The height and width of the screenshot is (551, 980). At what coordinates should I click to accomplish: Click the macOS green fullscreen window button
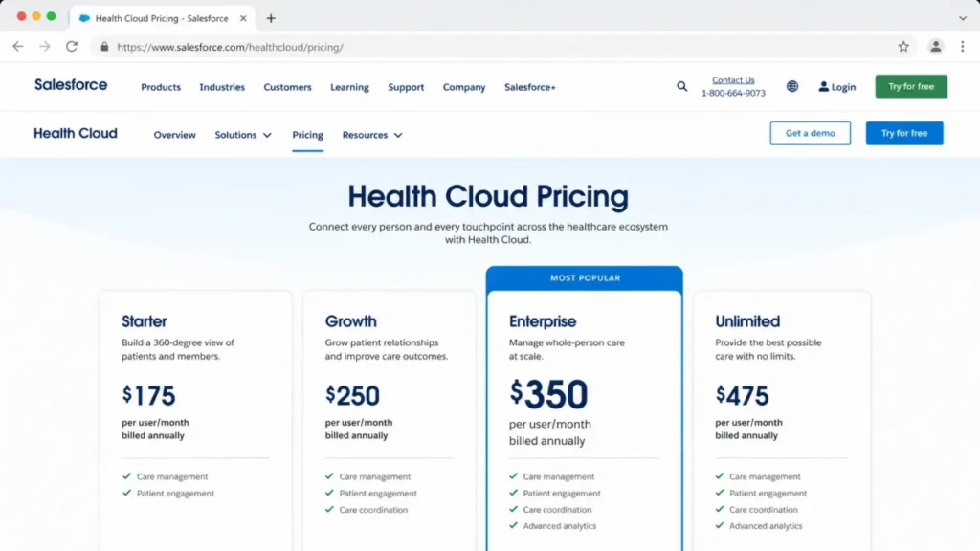coord(52,16)
